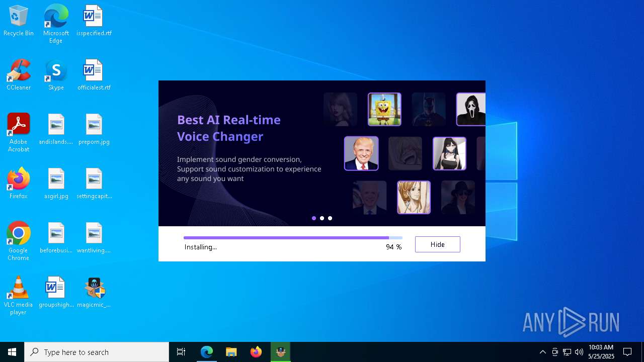Open the volume tray icon

[x=579, y=352]
